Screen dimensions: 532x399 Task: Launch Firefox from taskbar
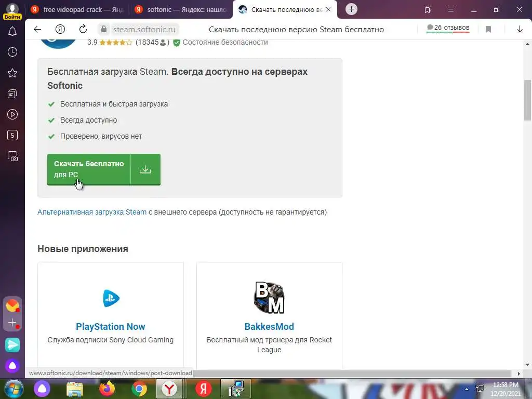click(x=107, y=389)
